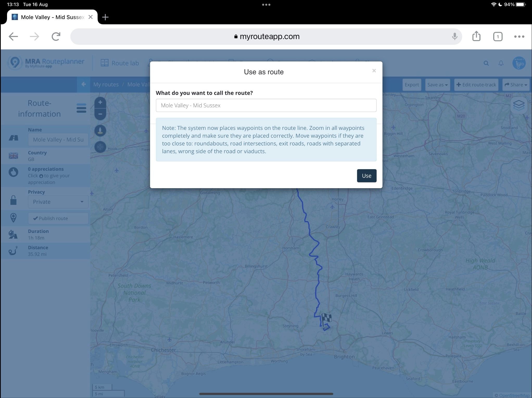
Task: Open notifications bell
Action: pos(501,63)
